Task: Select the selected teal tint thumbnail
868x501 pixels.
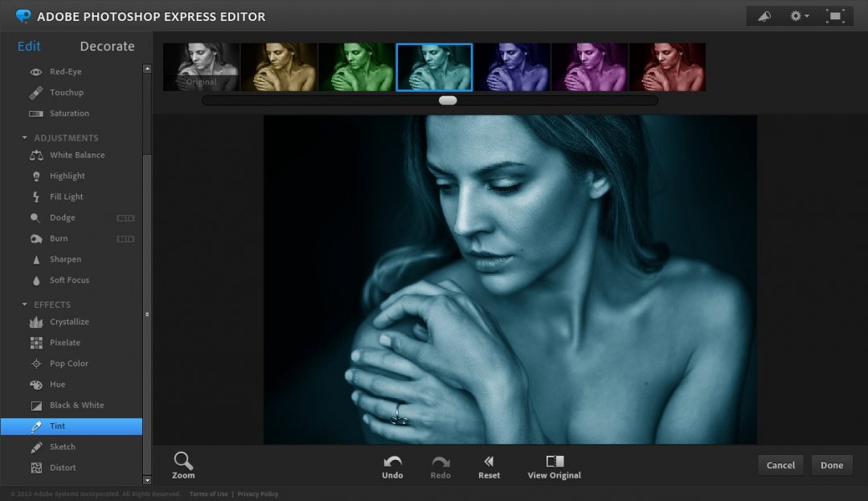Action: (x=434, y=67)
